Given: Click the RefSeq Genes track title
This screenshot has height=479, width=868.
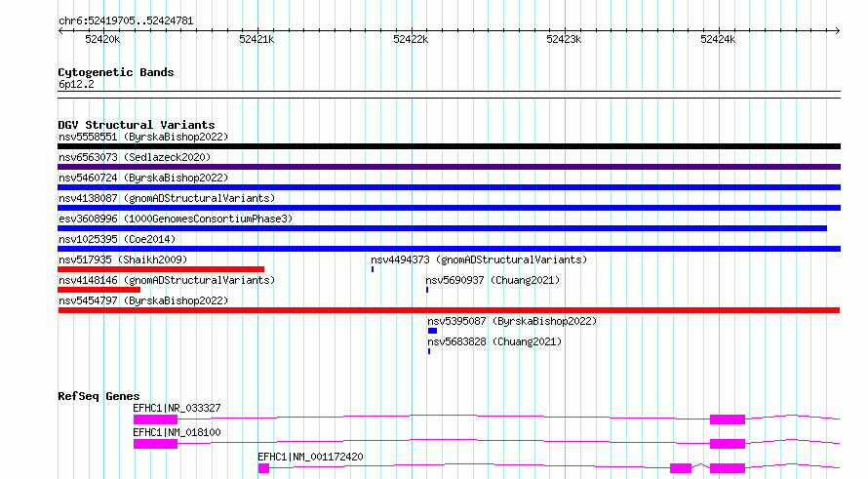Looking at the screenshot, I should (99, 396).
